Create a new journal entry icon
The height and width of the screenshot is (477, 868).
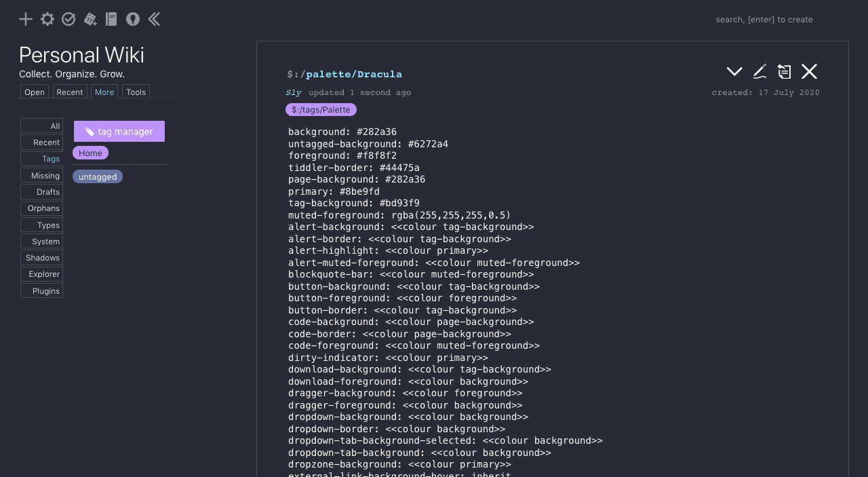[90, 19]
